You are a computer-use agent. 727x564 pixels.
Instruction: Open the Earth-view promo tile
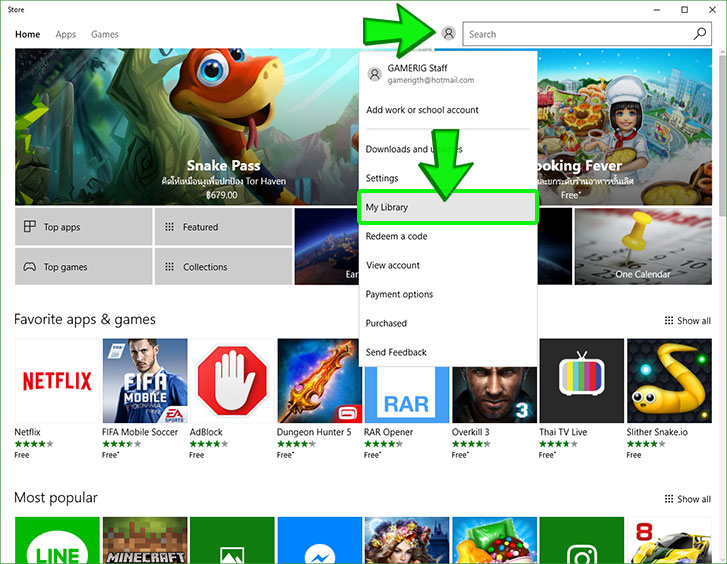[327, 246]
